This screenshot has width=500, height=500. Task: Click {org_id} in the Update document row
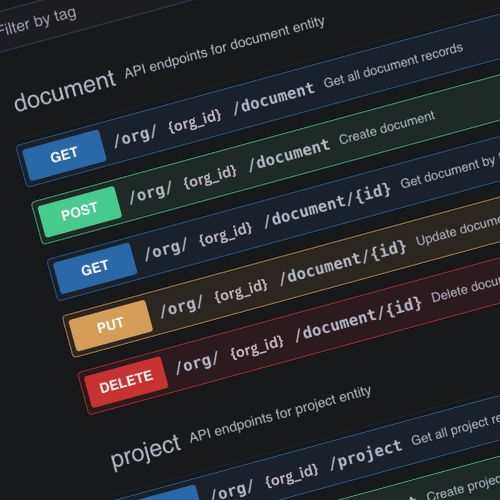coord(241,292)
